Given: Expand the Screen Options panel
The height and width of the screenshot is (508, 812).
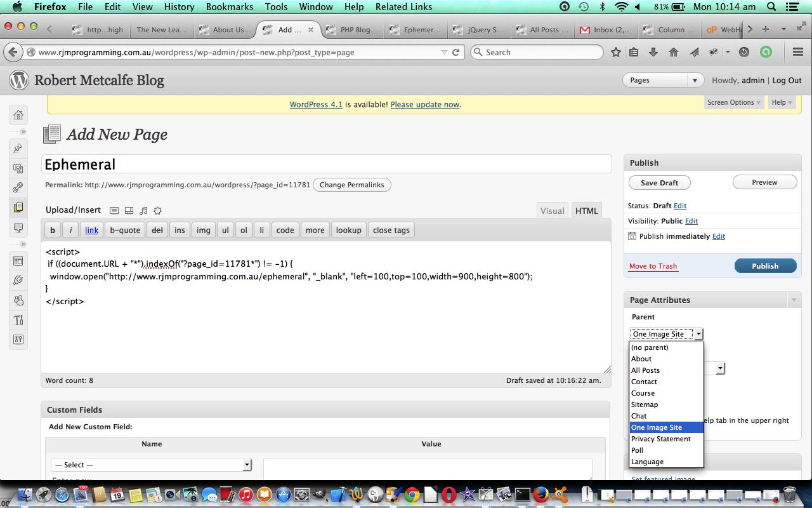Looking at the screenshot, I should coord(733,102).
